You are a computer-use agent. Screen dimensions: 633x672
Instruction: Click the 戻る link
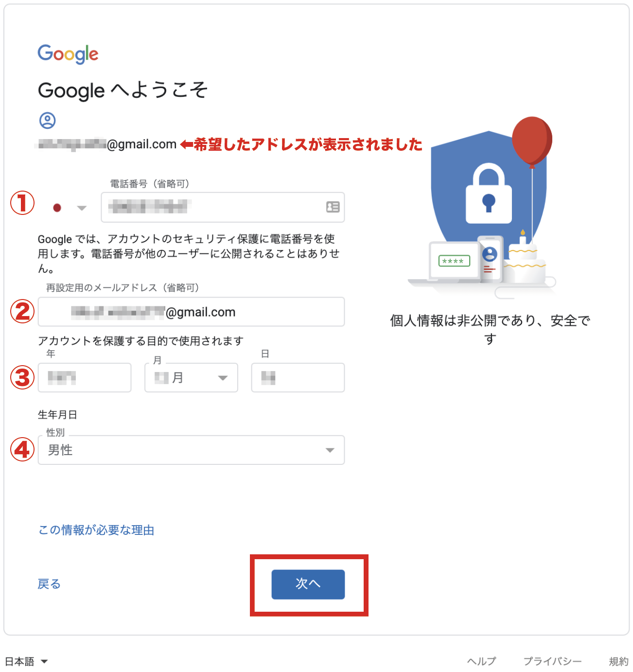pos(49,584)
